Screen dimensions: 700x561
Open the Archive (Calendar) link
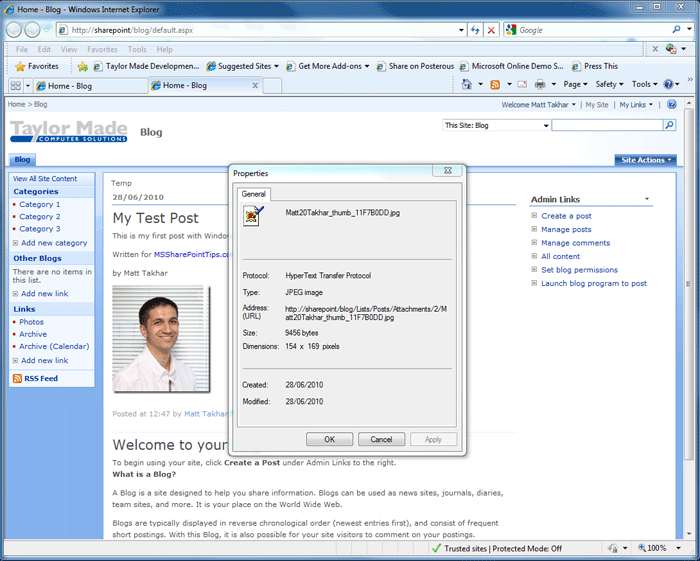54,346
